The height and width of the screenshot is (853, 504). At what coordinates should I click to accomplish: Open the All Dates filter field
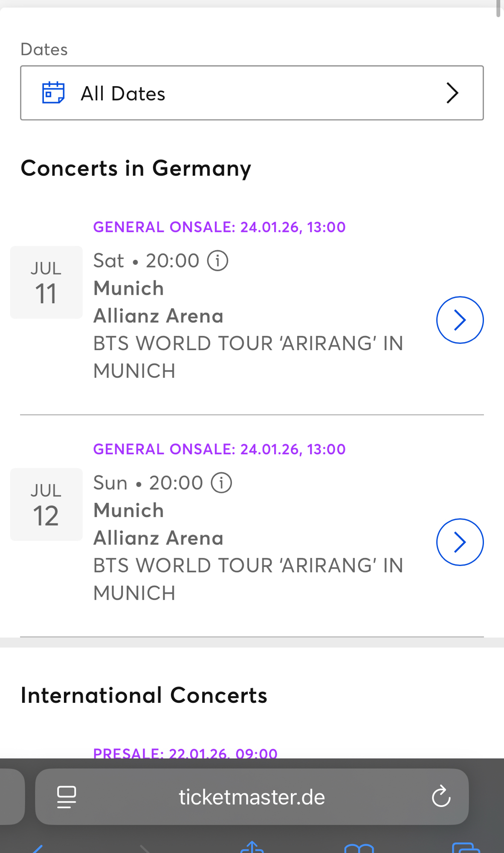252,93
